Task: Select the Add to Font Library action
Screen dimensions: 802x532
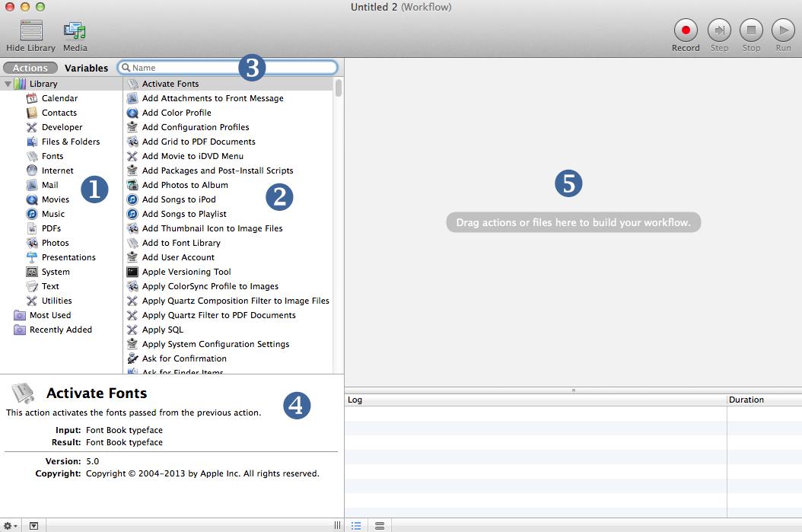Action: [228, 243]
